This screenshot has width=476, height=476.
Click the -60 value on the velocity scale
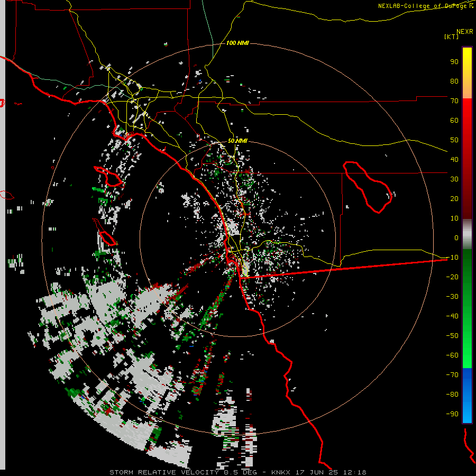click(452, 355)
